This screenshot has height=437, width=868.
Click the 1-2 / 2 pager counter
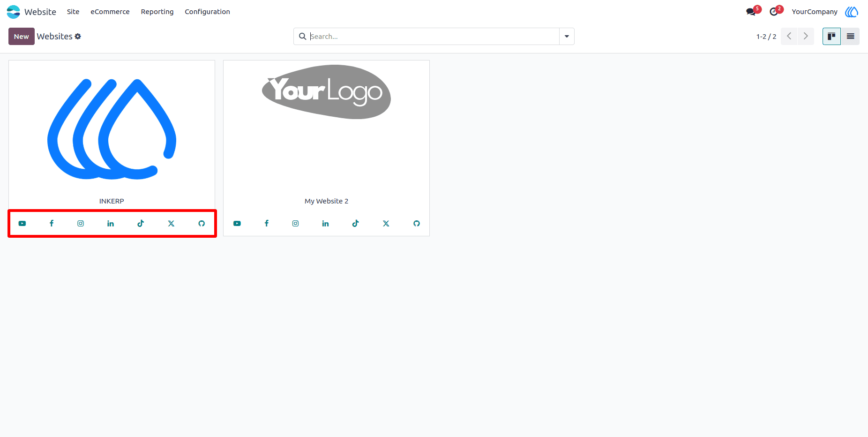click(766, 37)
